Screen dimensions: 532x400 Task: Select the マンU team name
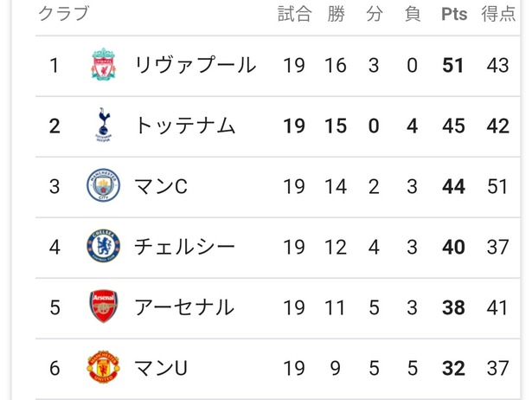[x=161, y=368]
